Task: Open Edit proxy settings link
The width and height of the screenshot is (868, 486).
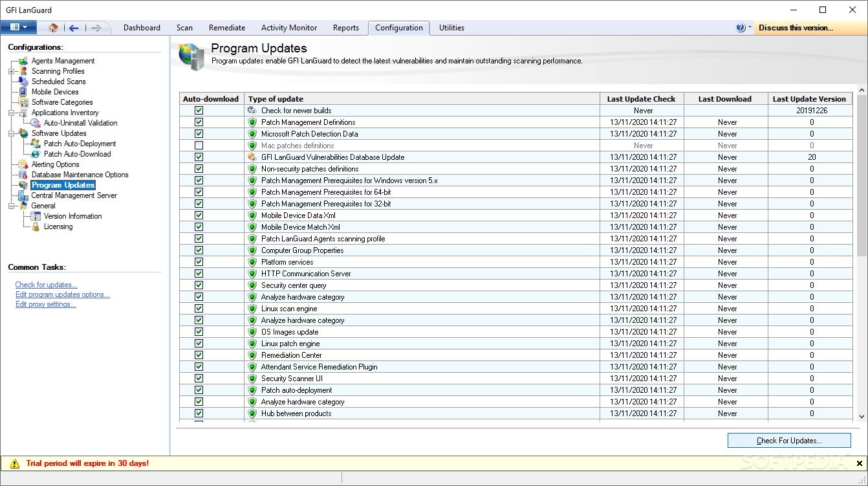Action: 46,304
